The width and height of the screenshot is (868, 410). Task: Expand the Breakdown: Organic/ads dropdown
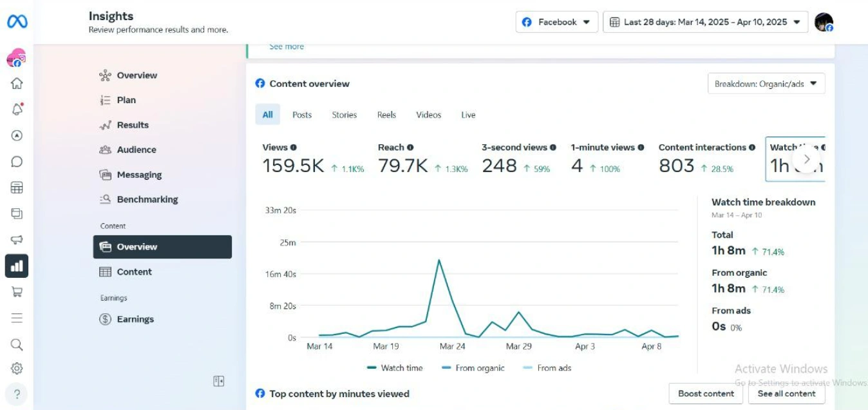click(x=766, y=84)
